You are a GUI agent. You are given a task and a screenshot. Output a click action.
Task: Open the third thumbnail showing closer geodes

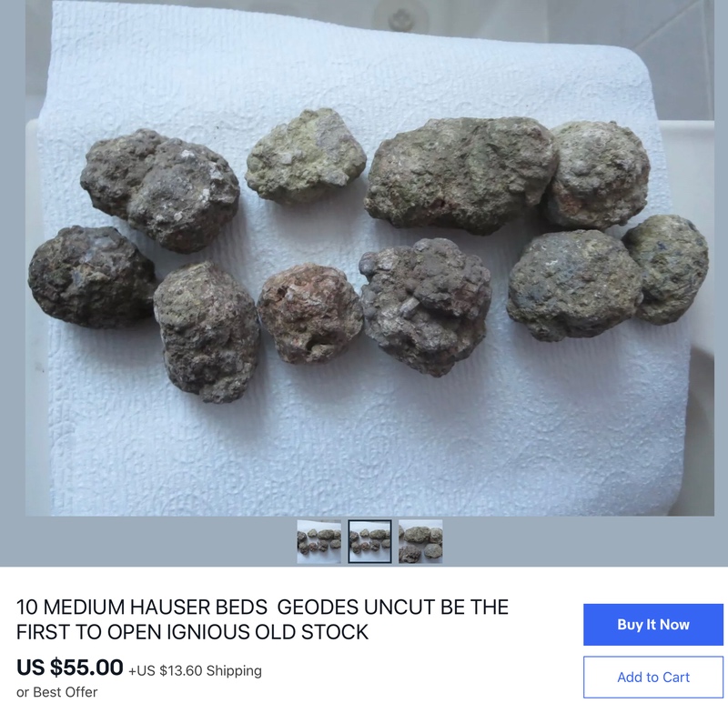(x=420, y=541)
